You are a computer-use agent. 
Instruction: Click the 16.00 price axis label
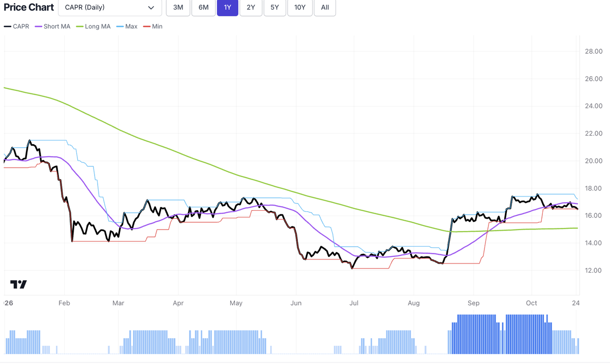coord(594,216)
